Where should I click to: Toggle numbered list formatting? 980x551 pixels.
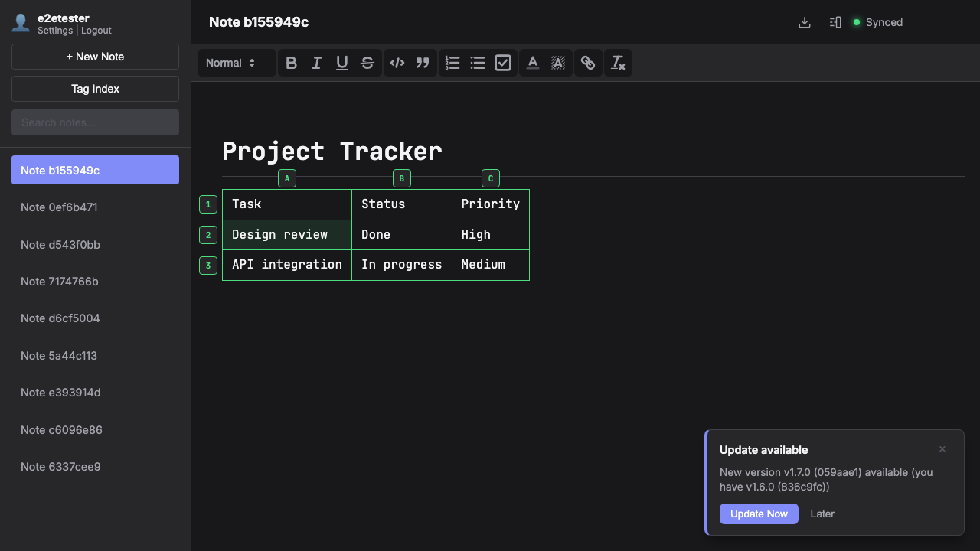pyautogui.click(x=452, y=63)
